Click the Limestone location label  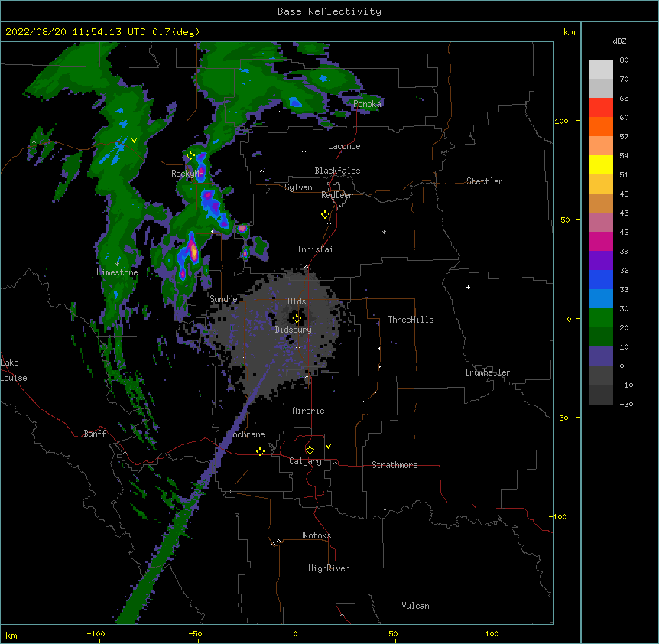pyautogui.click(x=117, y=272)
